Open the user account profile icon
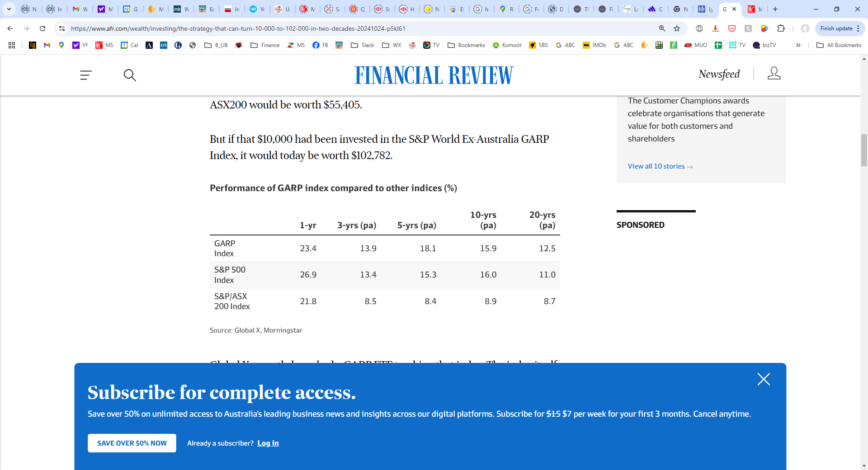 click(774, 73)
